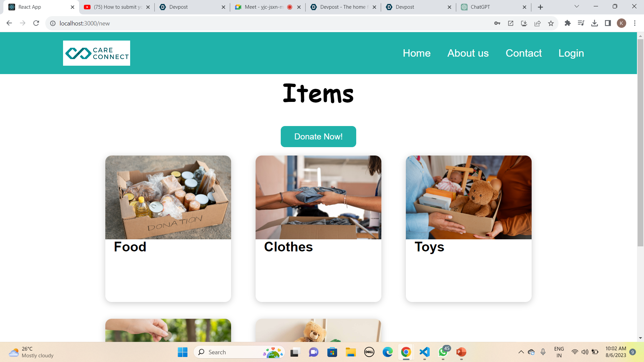Image resolution: width=644 pixels, height=362 pixels.
Task: Expand the tab search chevron
Action: tap(577, 7)
